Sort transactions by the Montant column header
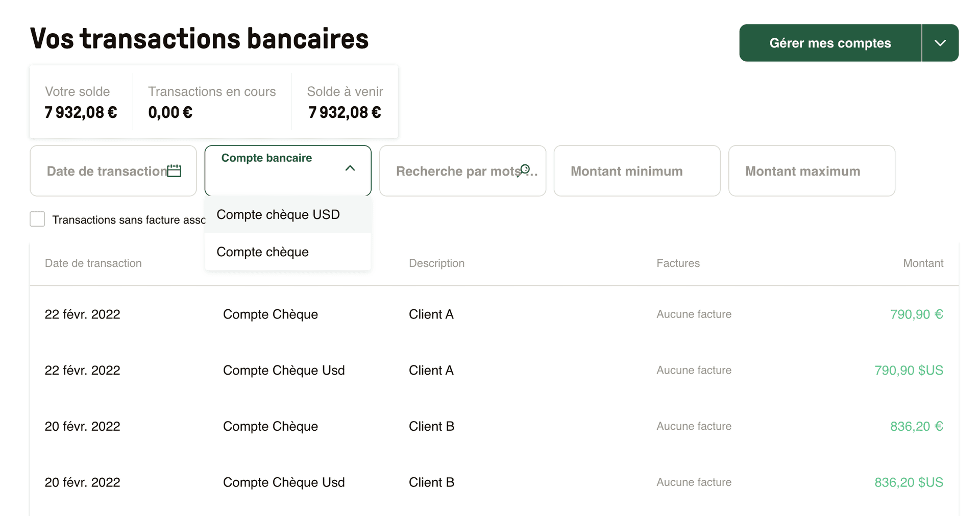 coord(923,263)
